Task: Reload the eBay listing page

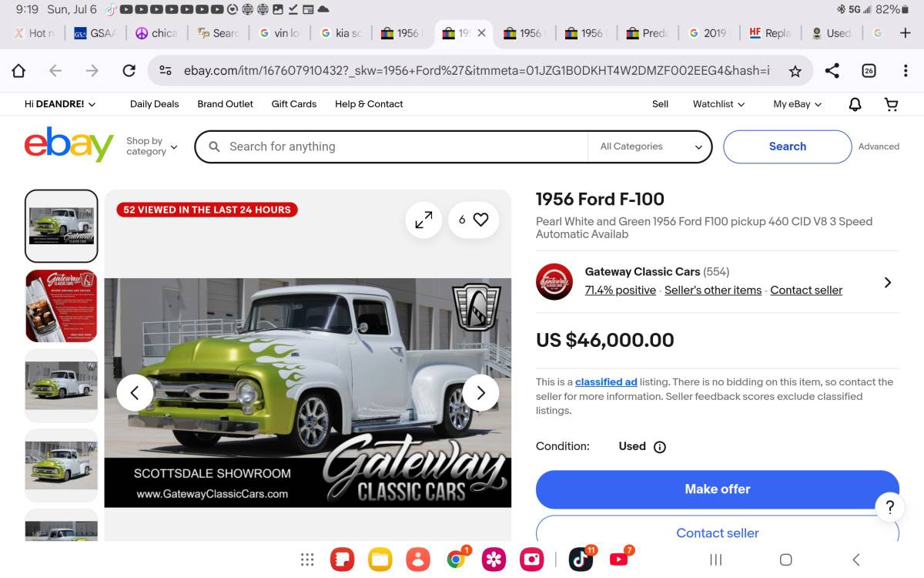Action: pos(129,71)
